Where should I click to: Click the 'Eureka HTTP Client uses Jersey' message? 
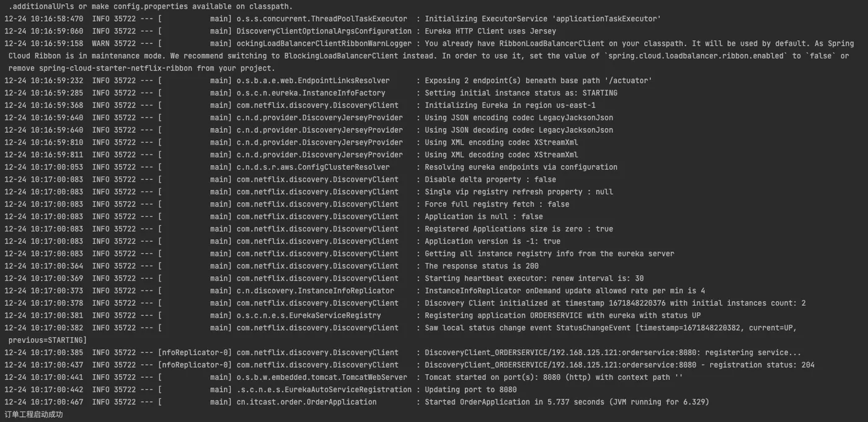click(x=490, y=31)
